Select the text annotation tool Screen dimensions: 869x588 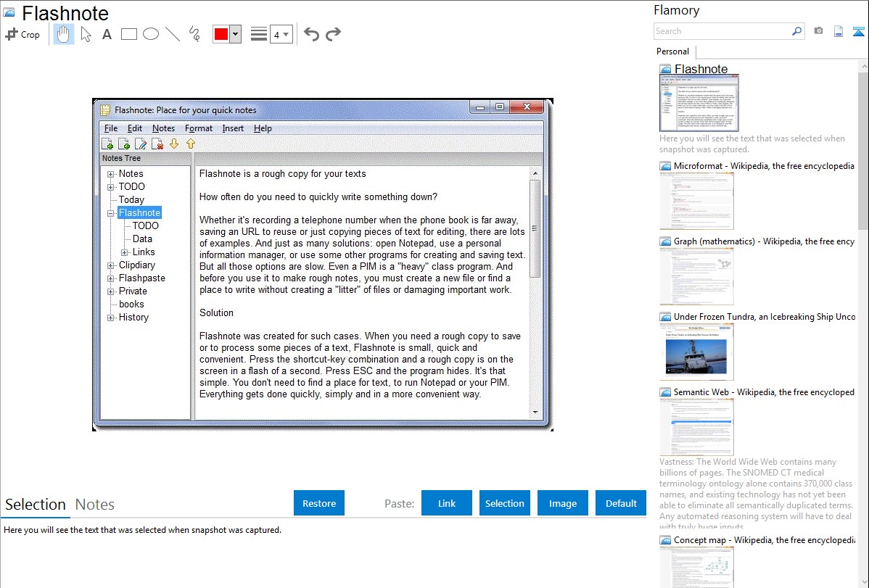click(107, 34)
